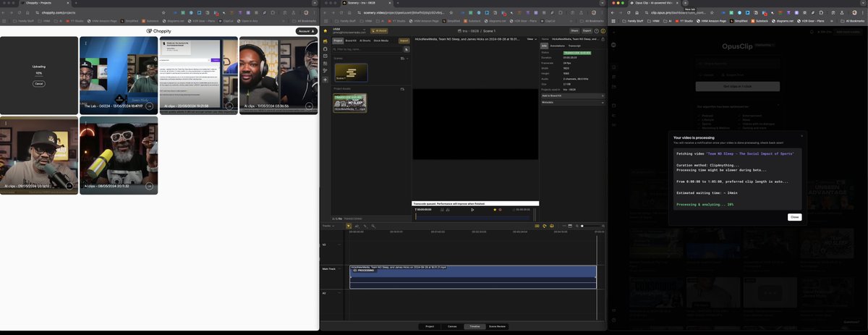The width and height of the screenshot is (868, 335).
Task: Bookmark the Choppity page with star icon
Action: click(164, 12)
